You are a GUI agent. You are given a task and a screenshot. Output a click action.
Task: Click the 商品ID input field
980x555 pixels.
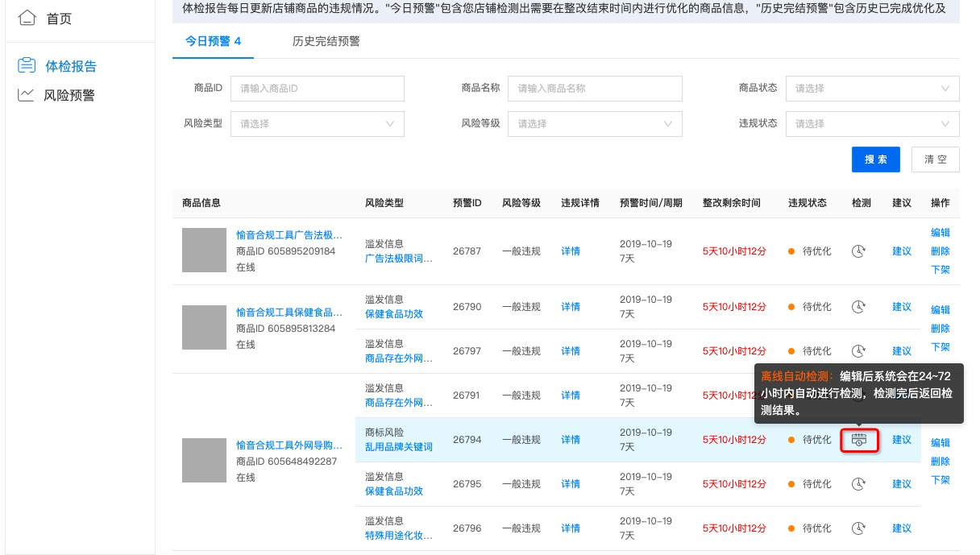(317, 89)
